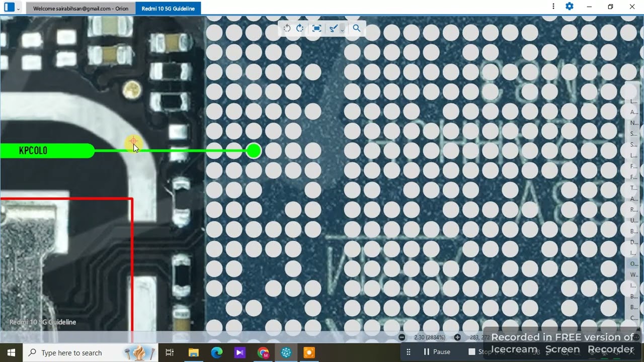Zoom out with the minus button

[402, 337]
